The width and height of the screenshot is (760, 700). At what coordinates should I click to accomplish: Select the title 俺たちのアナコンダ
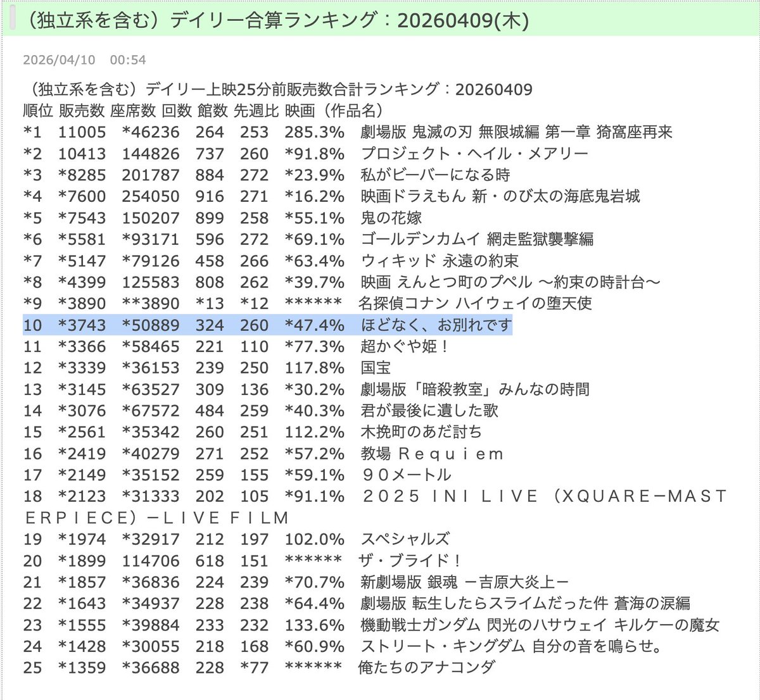click(x=427, y=668)
